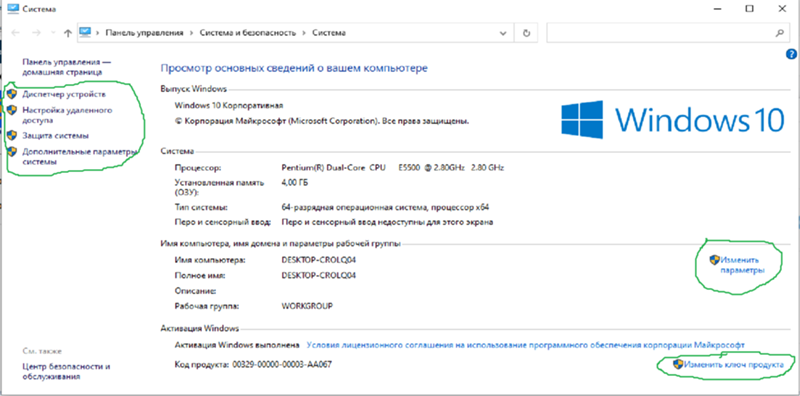The width and height of the screenshot is (800, 396).
Task: Click shield icon beside Изменить параметры
Action: [714, 260]
